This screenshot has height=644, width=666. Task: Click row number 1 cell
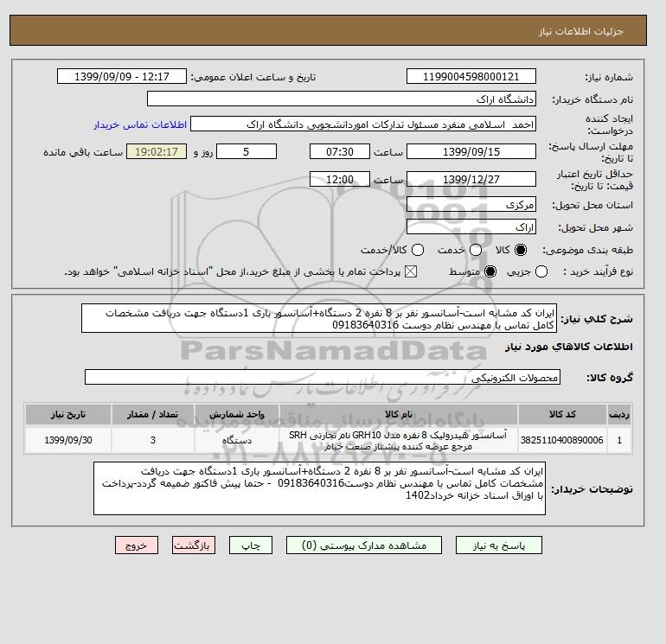pos(619,440)
